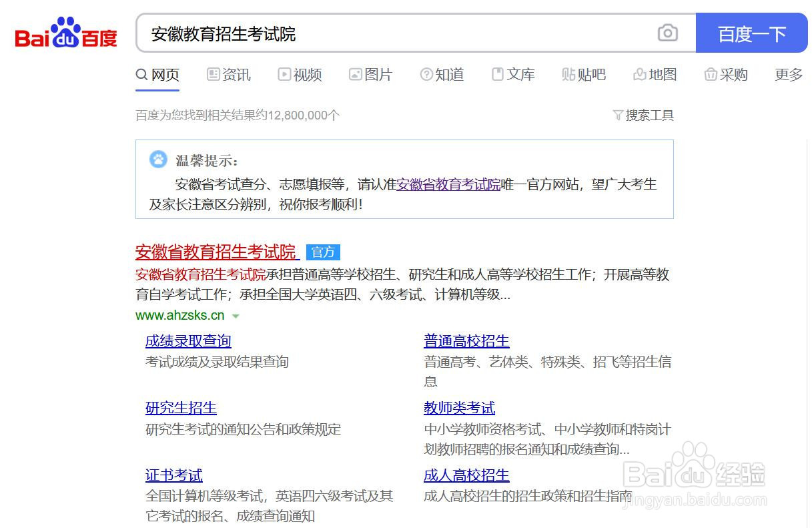Screen dimensions: 812x528
Task: Go to the 文库 tab
Action: pos(513,75)
